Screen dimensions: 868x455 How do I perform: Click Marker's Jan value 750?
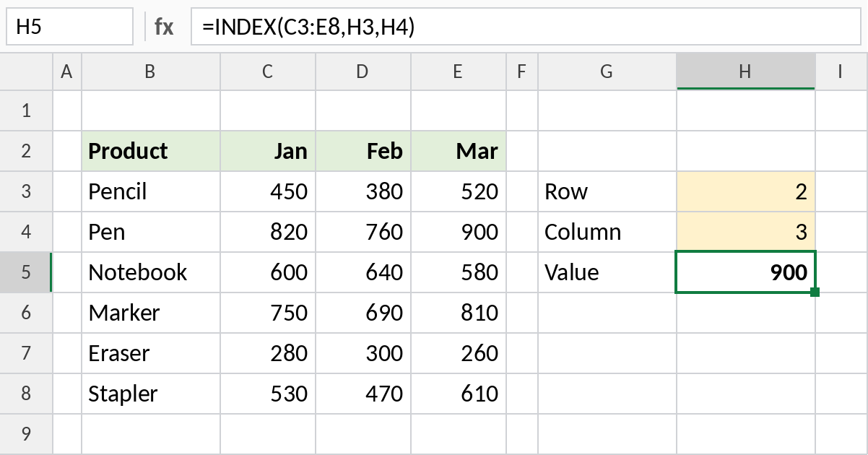tap(268, 313)
